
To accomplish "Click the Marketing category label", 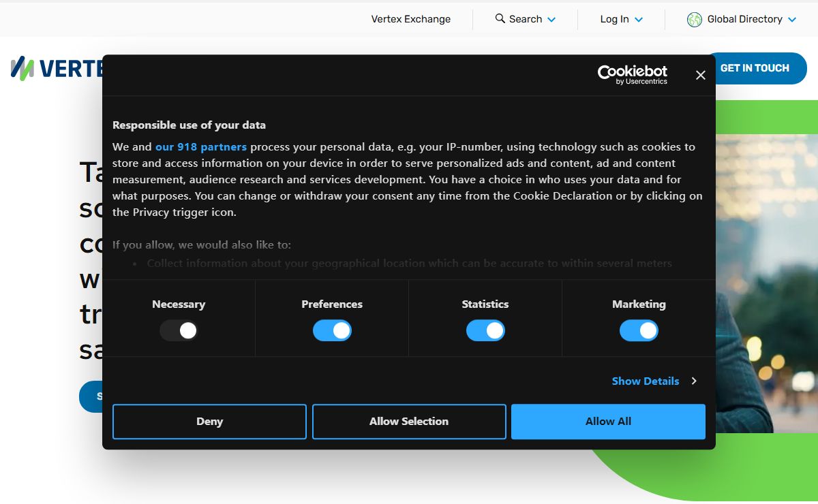I will point(639,304).
